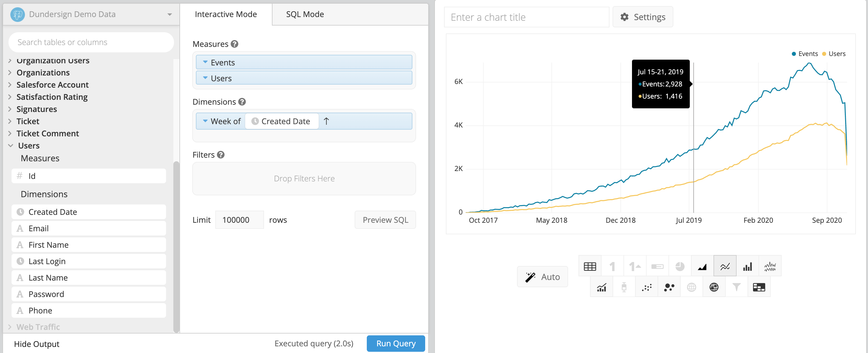Image resolution: width=868 pixels, height=353 pixels.
Task: Click the Auto chart type button
Action: tap(543, 277)
